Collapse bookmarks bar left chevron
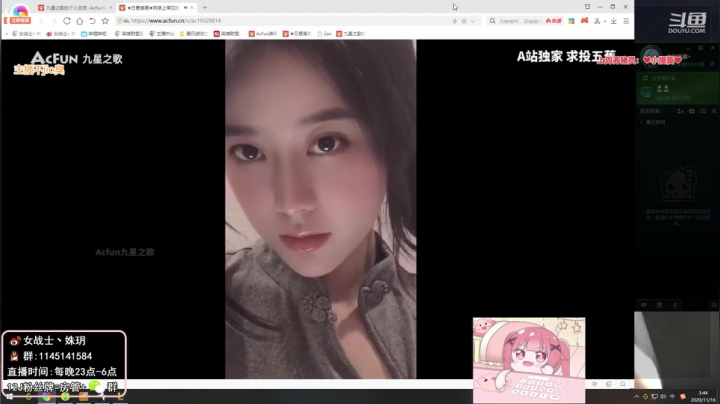The image size is (720, 404). [x=6, y=34]
